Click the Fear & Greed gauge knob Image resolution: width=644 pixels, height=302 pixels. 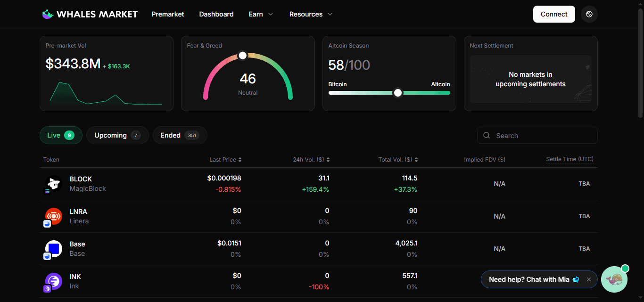click(x=242, y=56)
